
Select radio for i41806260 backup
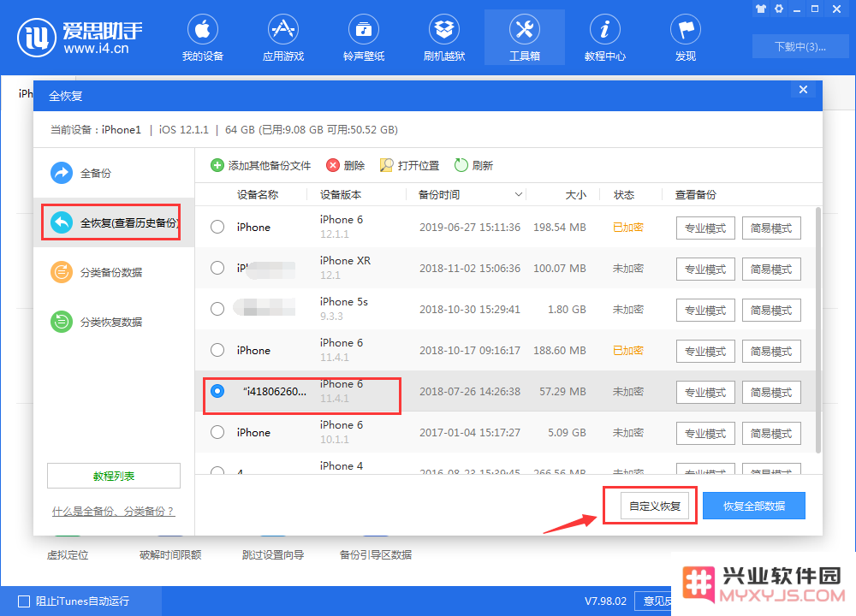[x=217, y=391]
